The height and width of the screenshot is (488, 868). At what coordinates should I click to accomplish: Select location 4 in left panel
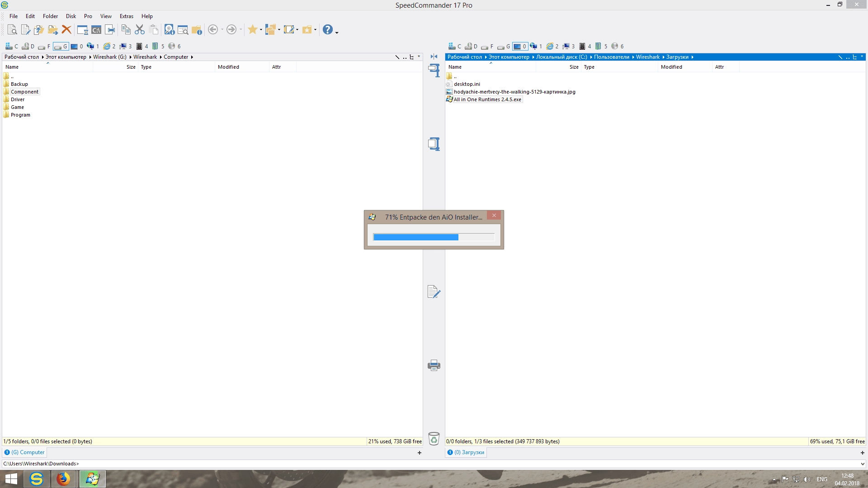coord(142,46)
